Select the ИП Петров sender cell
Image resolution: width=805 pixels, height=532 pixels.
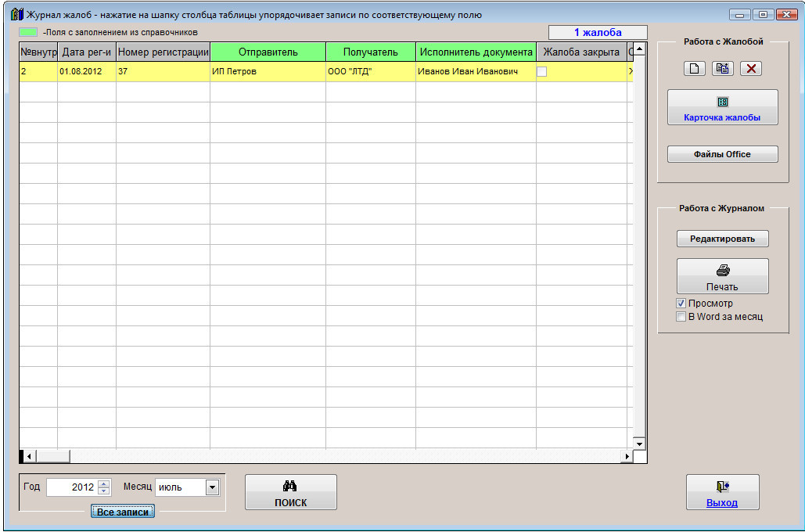point(268,71)
